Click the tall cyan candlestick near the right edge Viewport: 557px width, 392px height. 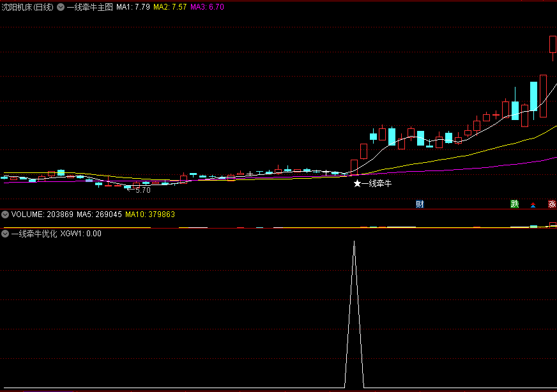point(533,96)
